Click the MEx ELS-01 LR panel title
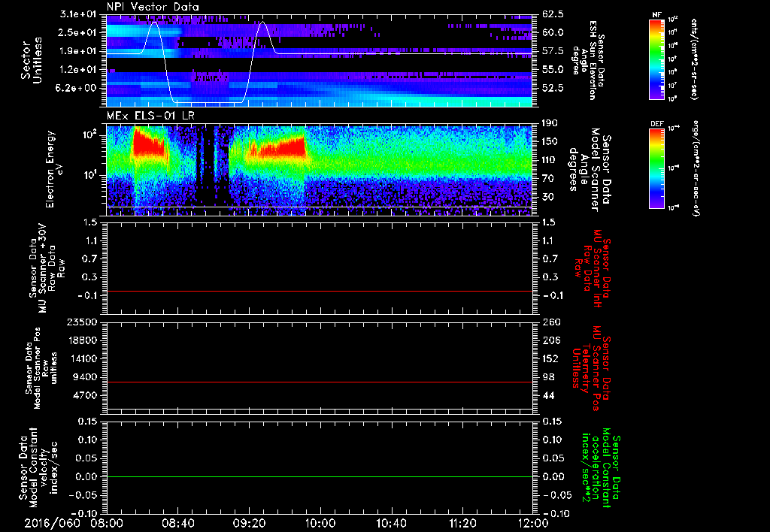Viewport: 770px width, 532px height. click(x=150, y=116)
